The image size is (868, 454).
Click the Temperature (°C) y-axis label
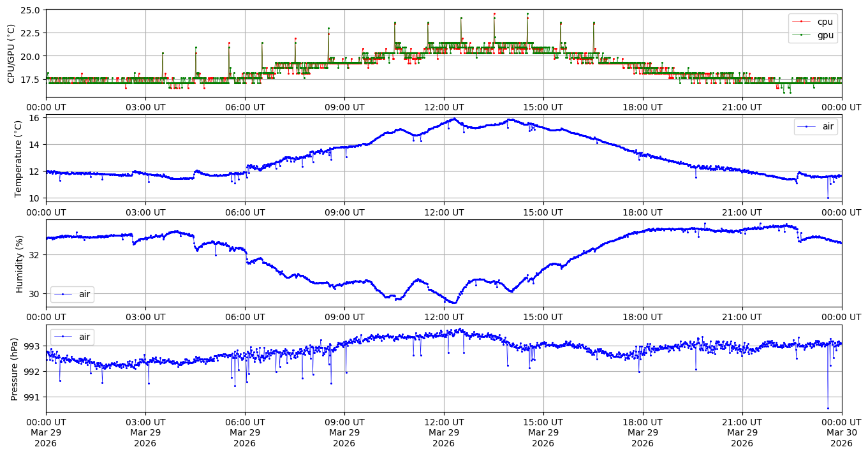(18, 157)
